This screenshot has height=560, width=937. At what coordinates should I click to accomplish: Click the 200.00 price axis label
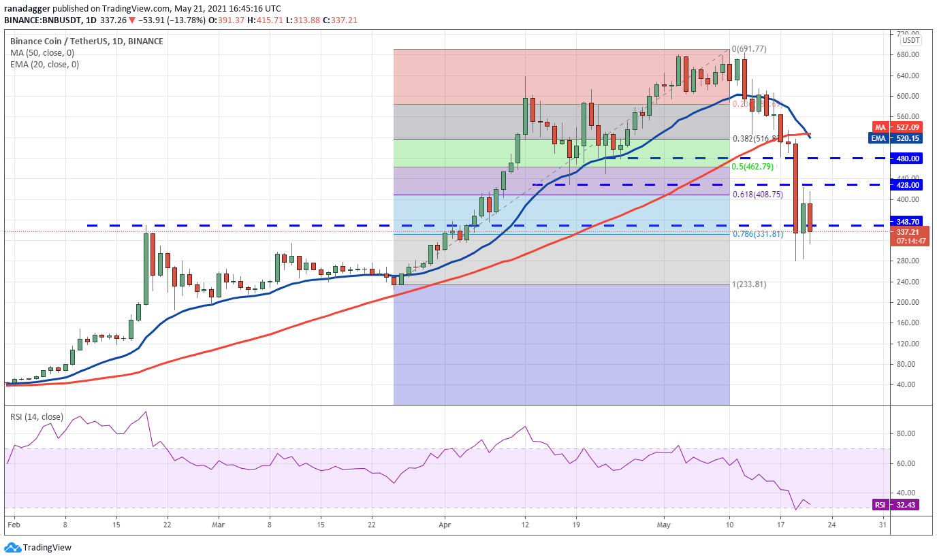909,303
